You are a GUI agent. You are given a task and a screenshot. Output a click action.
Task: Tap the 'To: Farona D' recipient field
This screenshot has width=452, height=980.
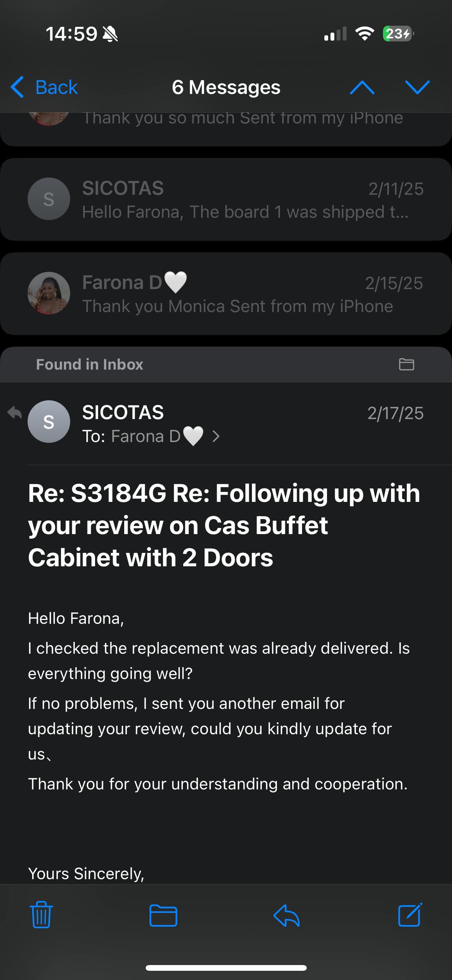(x=143, y=436)
